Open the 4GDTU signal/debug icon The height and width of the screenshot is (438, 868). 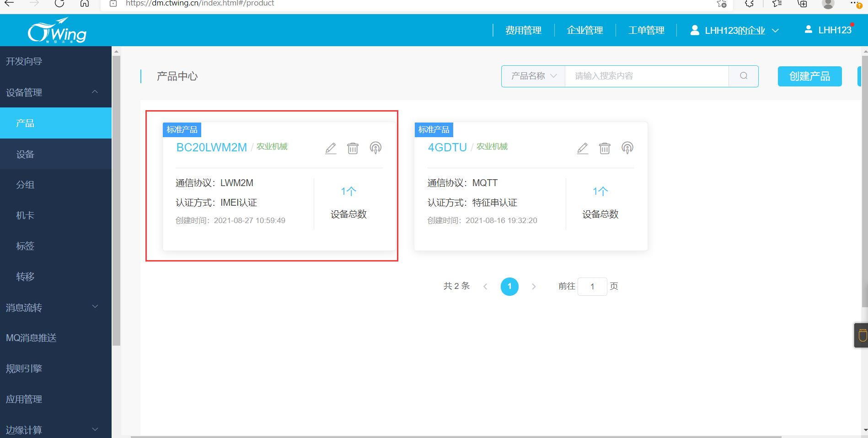pos(627,148)
